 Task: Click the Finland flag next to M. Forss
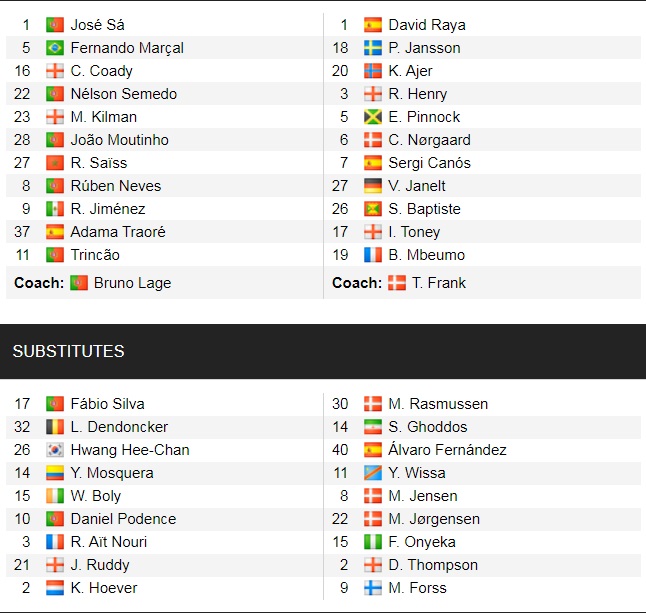(373, 588)
